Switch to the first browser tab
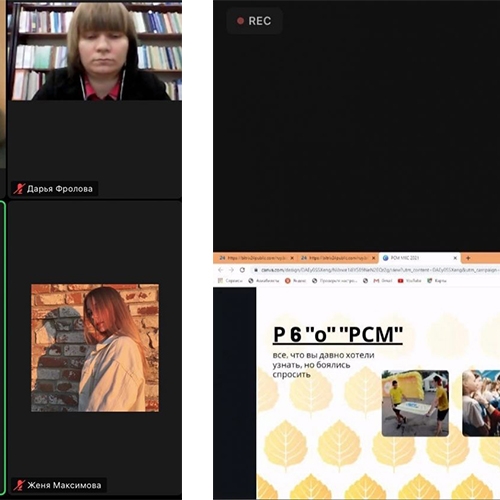The height and width of the screenshot is (500, 500). [x=256, y=258]
